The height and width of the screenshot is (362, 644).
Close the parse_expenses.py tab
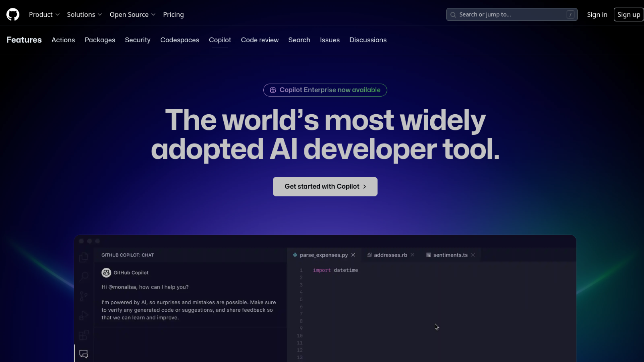[x=353, y=255]
